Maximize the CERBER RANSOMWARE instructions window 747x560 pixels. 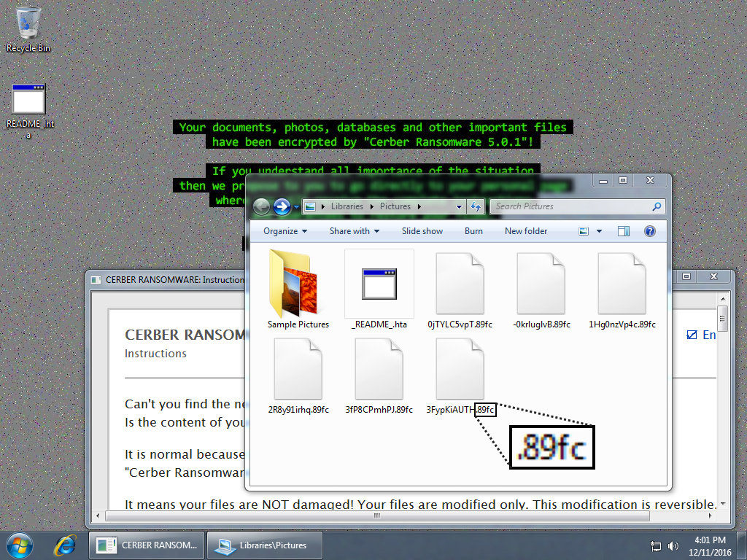tap(686, 276)
